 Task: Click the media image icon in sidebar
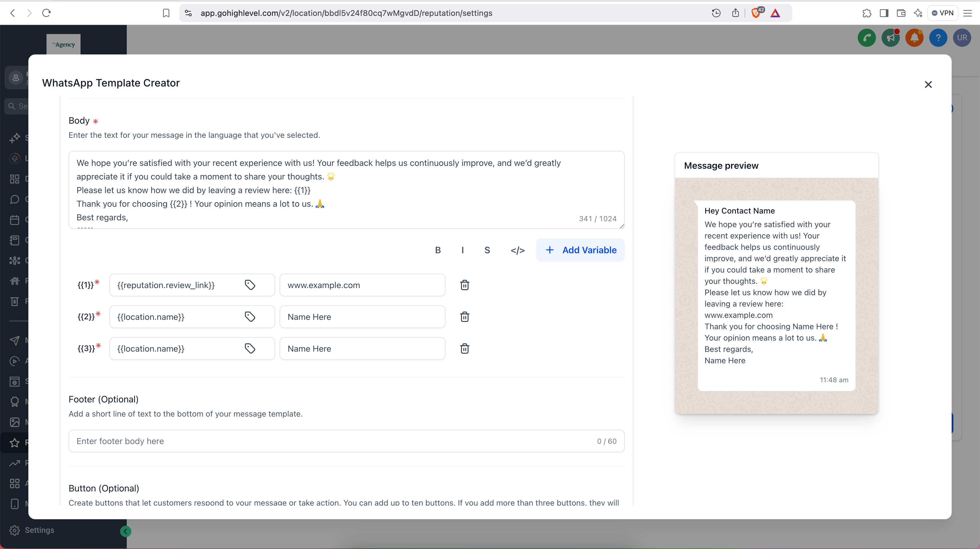click(x=14, y=422)
